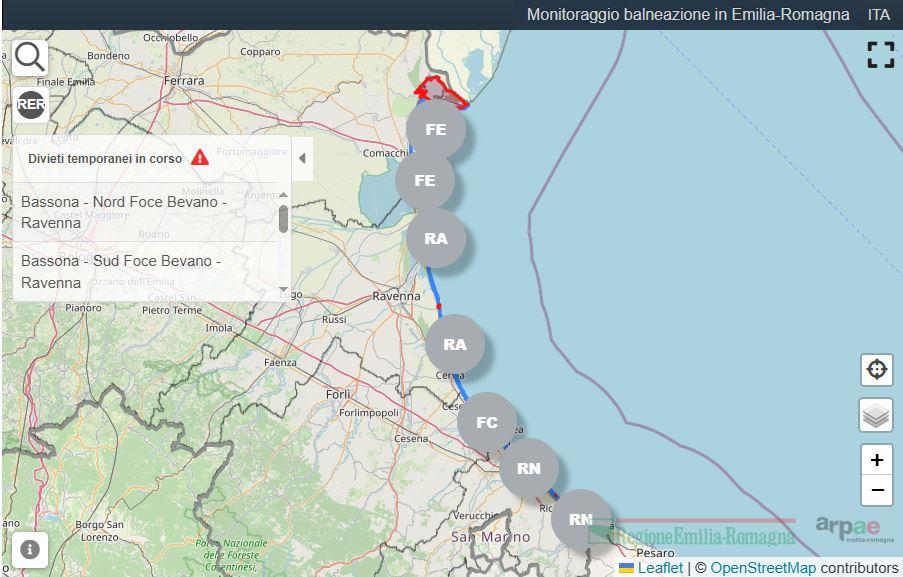Zoom in on the map

pos(876,460)
